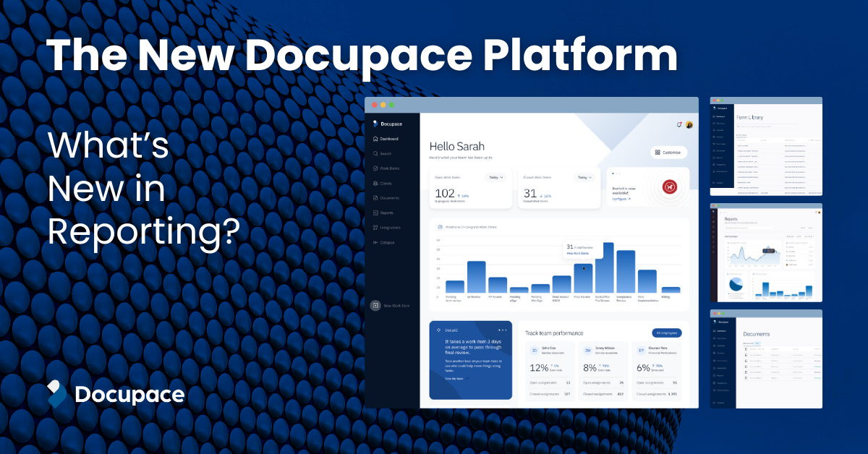The width and height of the screenshot is (868, 454).
Task: Open Search in the main window sidebar
Action: (382, 154)
